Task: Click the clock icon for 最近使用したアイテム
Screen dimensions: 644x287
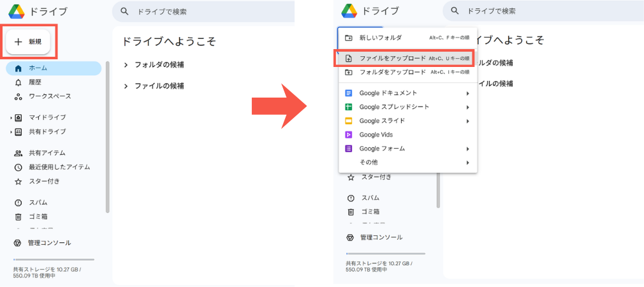Action: (x=18, y=168)
